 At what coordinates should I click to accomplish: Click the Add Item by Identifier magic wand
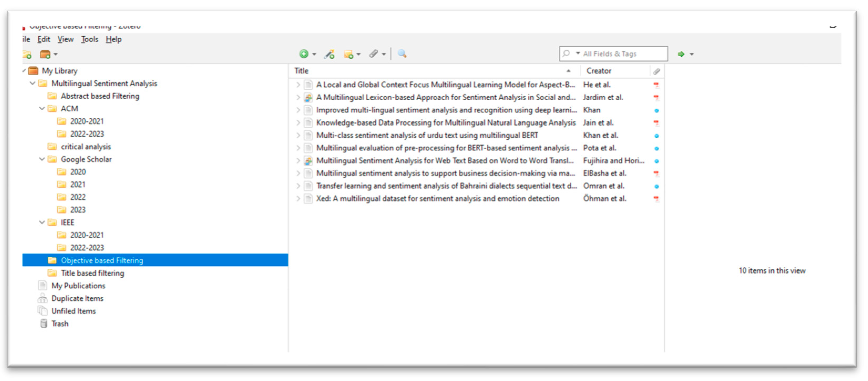point(329,54)
